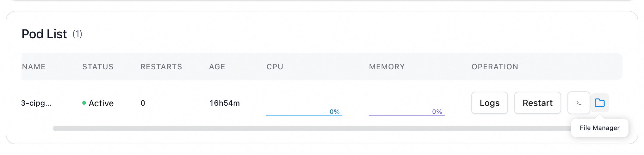Click the File Manager tooltip label
This screenshot has width=644, height=155.
click(599, 128)
